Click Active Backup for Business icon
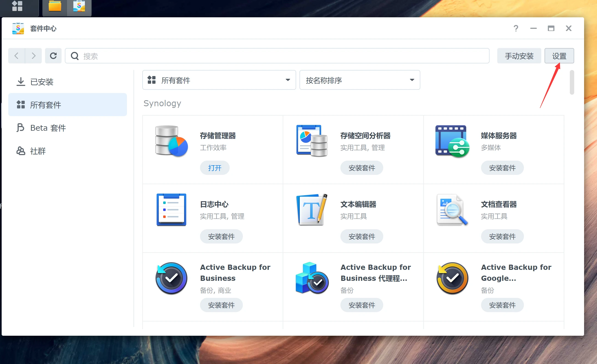Screen dimensions: 597x364 click(171, 278)
